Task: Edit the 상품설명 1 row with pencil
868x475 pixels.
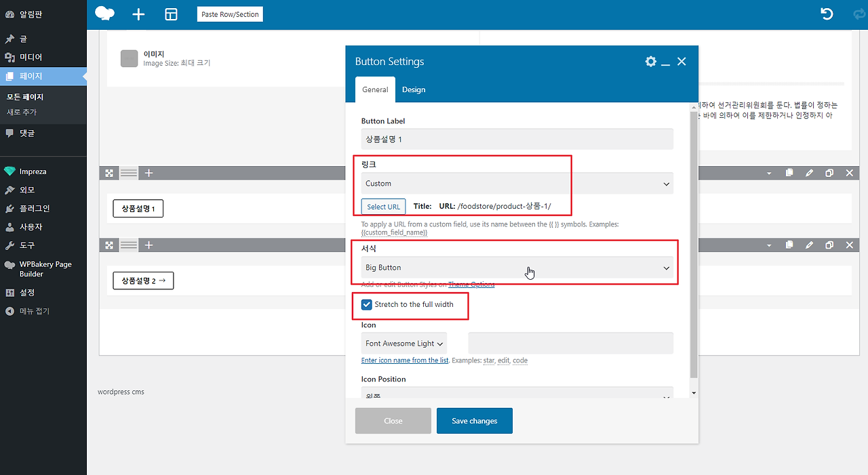Action: 810,173
